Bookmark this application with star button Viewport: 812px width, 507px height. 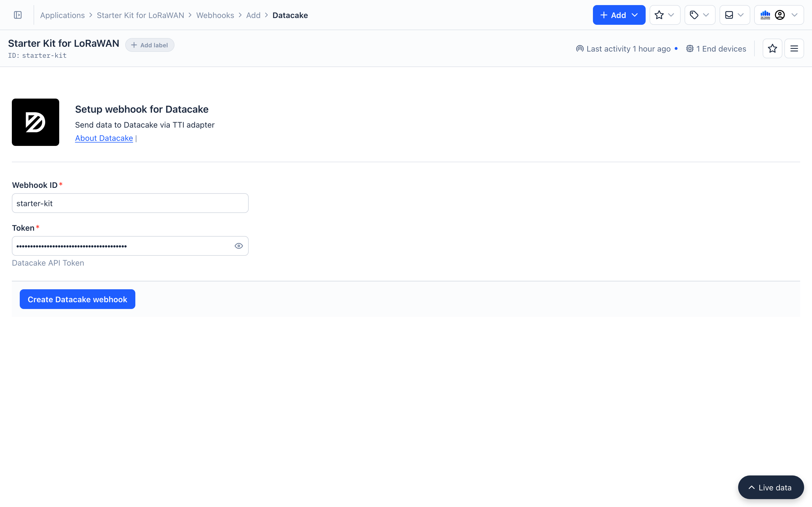coord(773,49)
